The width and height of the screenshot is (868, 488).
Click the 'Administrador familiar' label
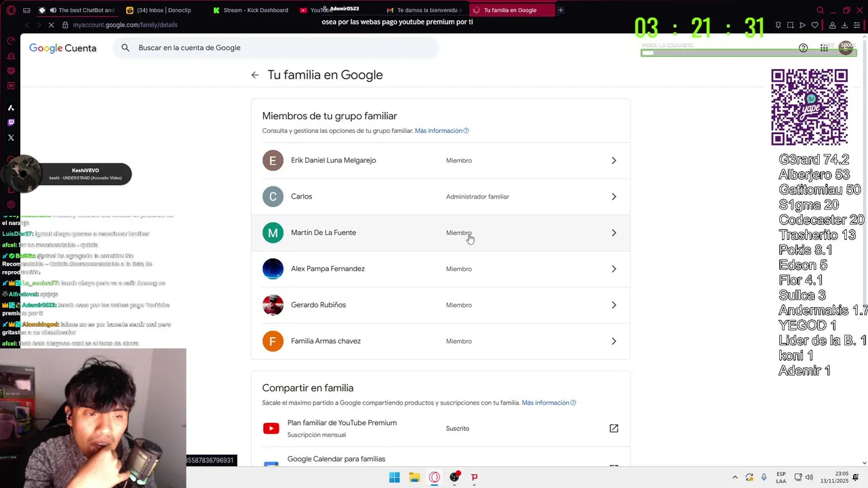[477, 197]
